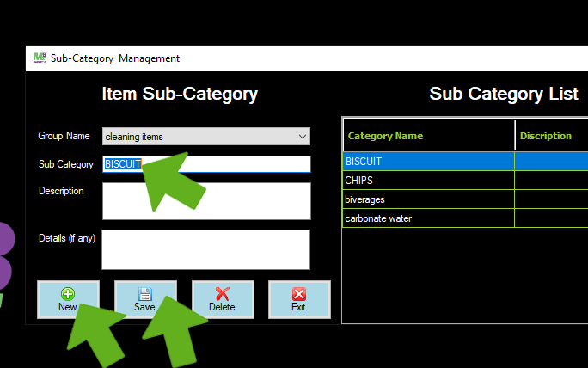The height and width of the screenshot is (368, 588).
Task: Choose the biverages row in the list
Action: (428, 199)
